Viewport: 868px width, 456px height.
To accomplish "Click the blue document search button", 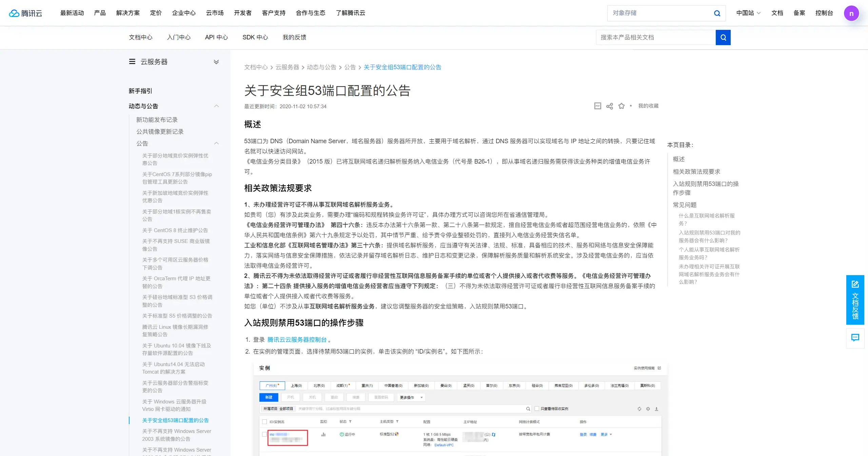I will pyautogui.click(x=723, y=37).
